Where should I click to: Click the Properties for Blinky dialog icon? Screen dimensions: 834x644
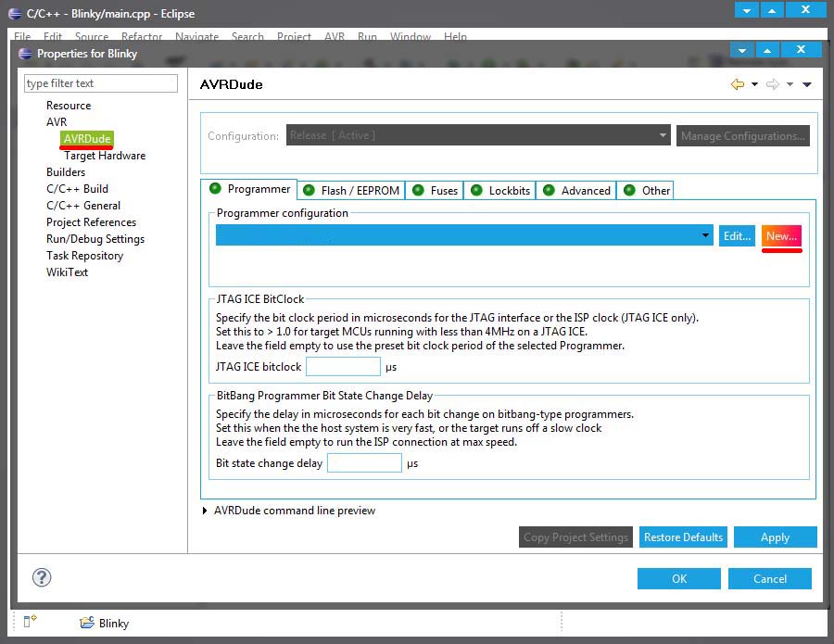coord(25,54)
